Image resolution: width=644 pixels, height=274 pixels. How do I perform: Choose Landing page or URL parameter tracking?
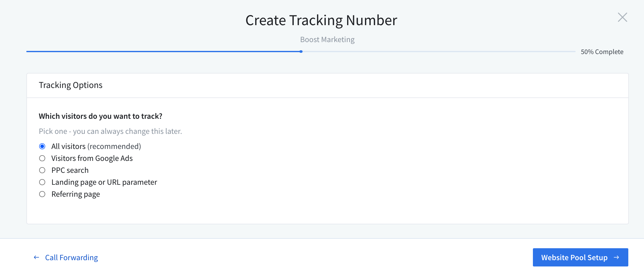coord(42,182)
